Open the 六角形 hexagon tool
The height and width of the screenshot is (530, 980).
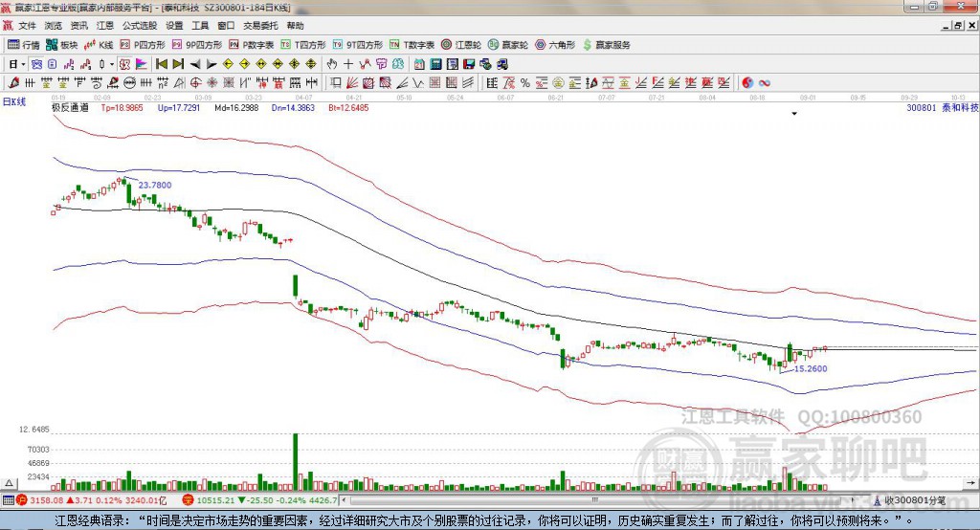[555, 45]
